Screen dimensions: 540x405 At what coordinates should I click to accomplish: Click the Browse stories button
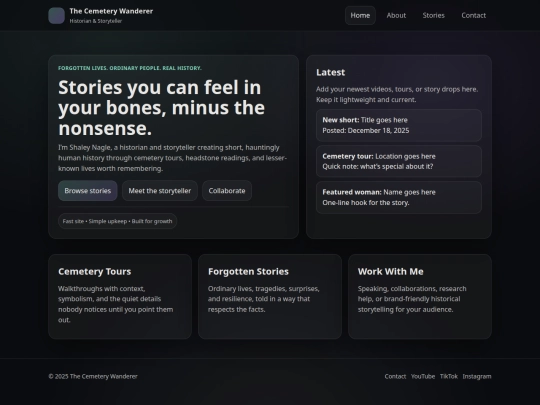pyautogui.click(x=88, y=191)
